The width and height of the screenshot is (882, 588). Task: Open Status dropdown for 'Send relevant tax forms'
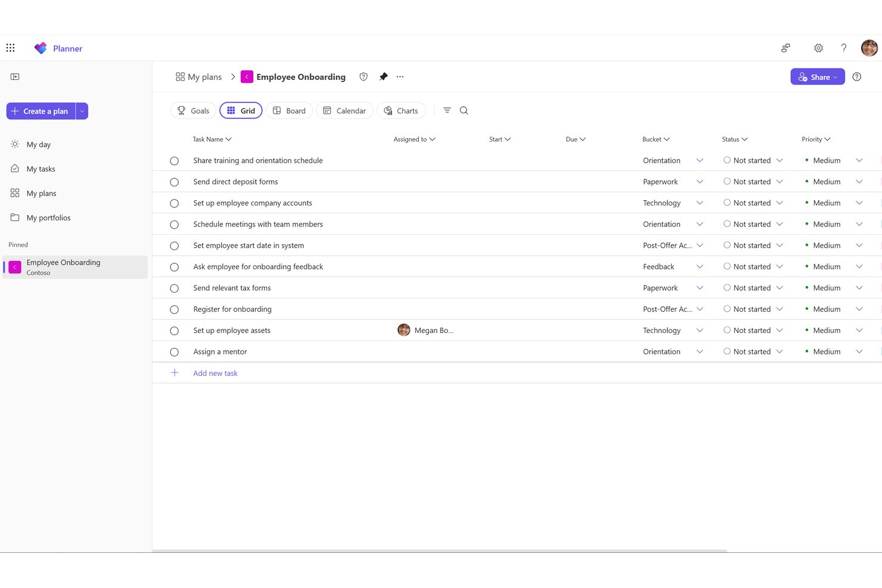(x=779, y=288)
